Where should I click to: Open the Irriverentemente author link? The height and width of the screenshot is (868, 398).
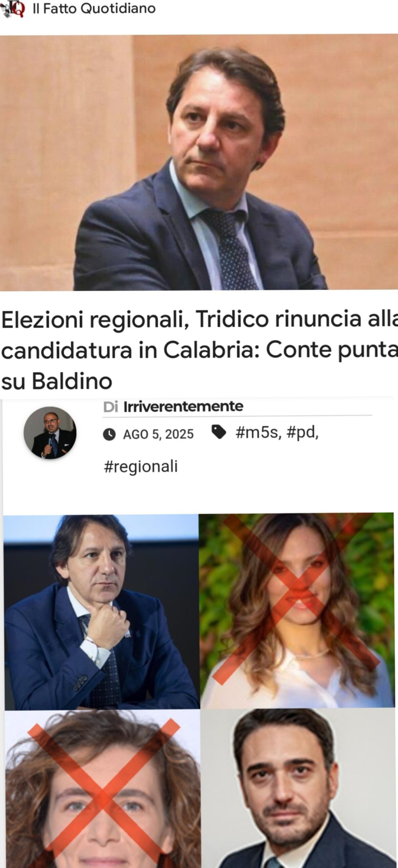click(x=183, y=406)
